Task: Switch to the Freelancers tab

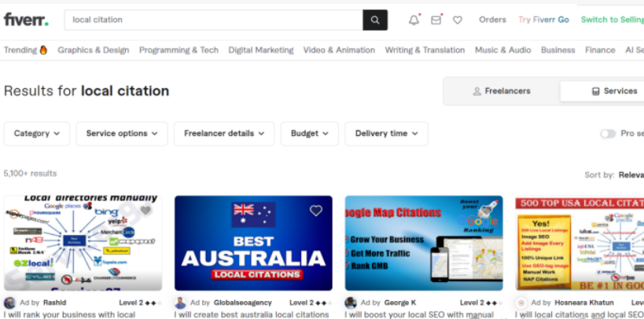Action: [502, 91]
